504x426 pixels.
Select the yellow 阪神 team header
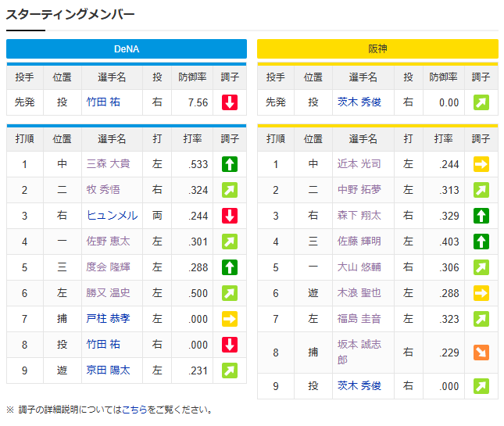tap(377, 48)
